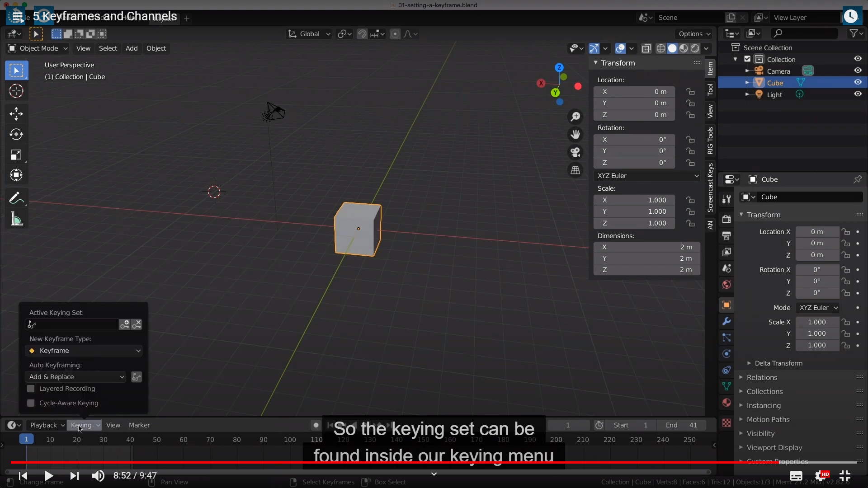The width and height of the screenshot is (868, 488).
Task: Select the Annotate pencil tool
Action: 16,198
